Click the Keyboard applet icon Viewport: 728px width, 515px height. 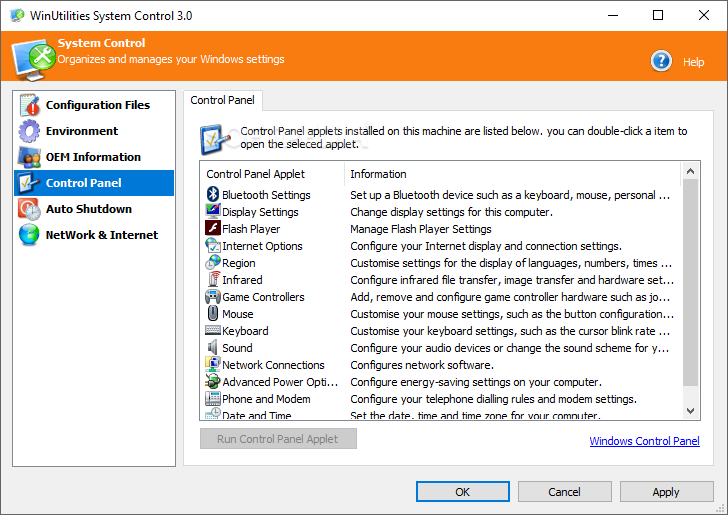(x=213, y=330)
